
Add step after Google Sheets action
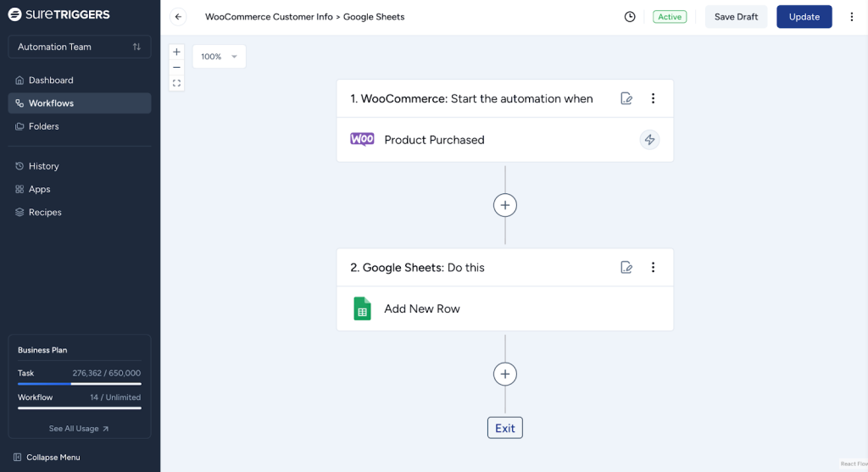point(505,374)
